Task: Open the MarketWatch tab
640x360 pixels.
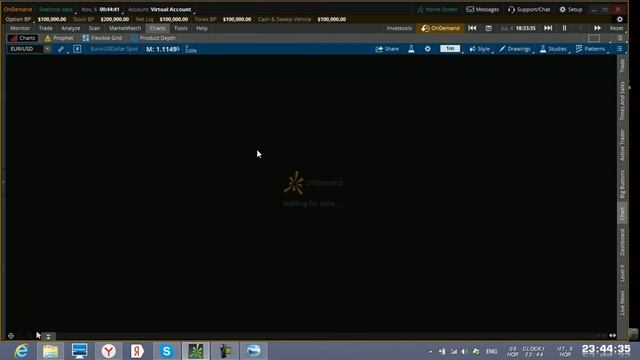Action: coord(124,28)
